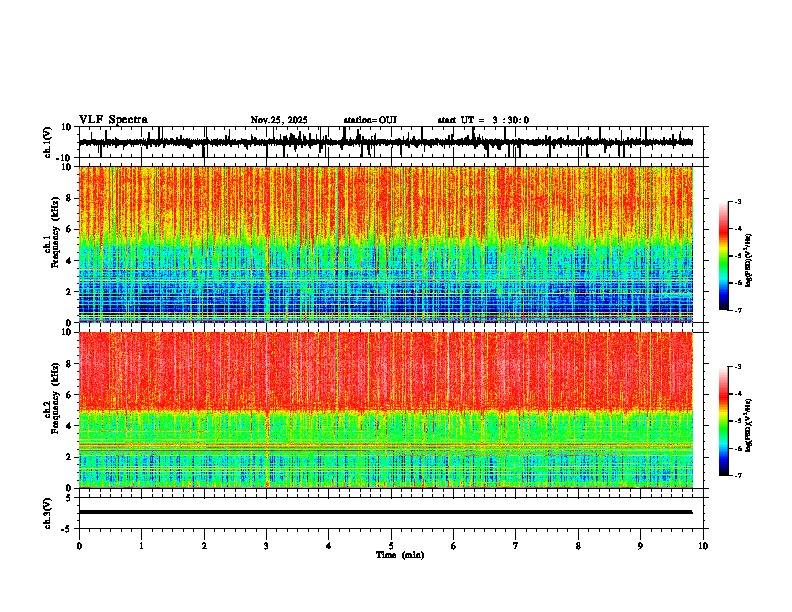Click the ch.1 colorbar 'log(PSD)(V²/Hz)' label
Viewport: 792px width, 612px height.
tap(749, 261)
